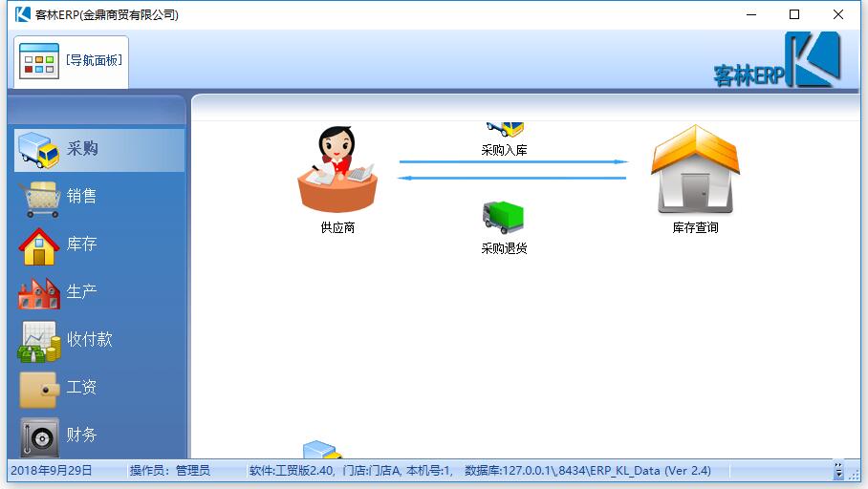Click the 销售 shopping cart icon
Viewport: 868px width, 489px height.
coord(40,200)
